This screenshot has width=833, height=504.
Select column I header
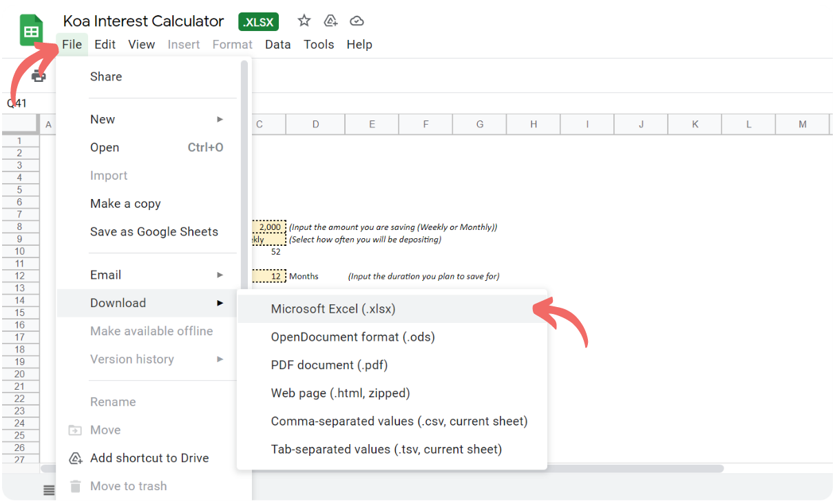[x=587, y=125]
